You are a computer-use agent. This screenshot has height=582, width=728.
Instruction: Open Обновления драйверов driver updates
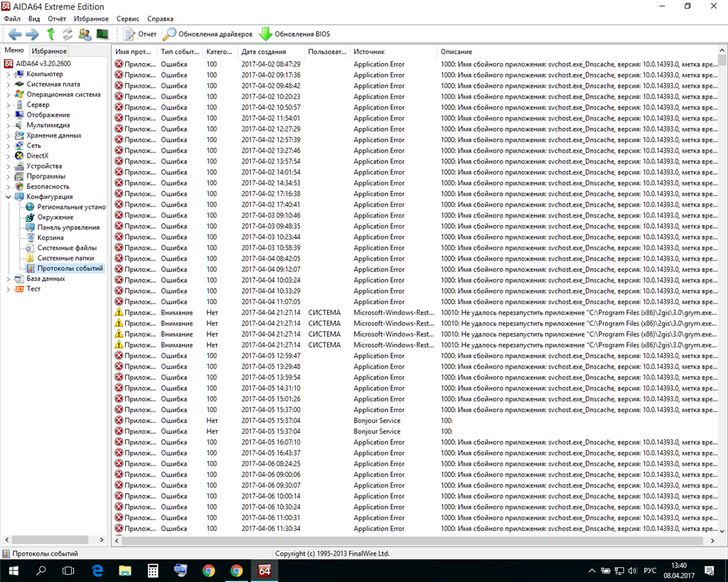(208, 34)
